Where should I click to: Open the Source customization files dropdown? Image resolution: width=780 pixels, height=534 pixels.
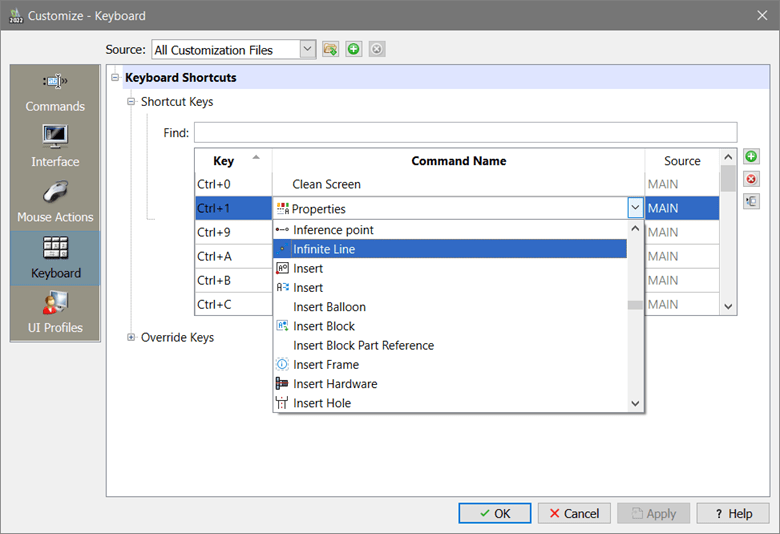(x=307, y=49)
